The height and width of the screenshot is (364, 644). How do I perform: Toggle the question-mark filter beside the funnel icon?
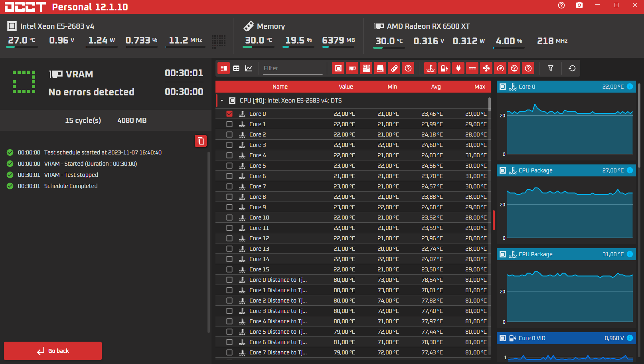coord(528,68)
